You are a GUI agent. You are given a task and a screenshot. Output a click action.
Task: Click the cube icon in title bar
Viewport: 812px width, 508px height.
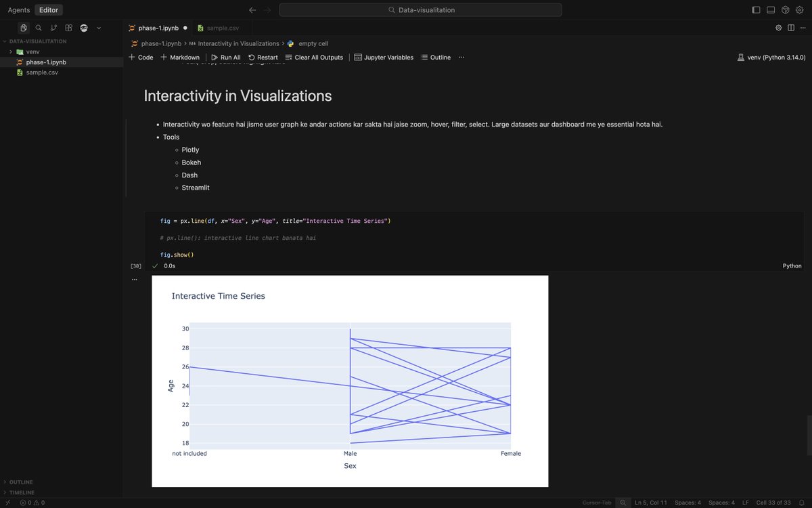(786, 10)
